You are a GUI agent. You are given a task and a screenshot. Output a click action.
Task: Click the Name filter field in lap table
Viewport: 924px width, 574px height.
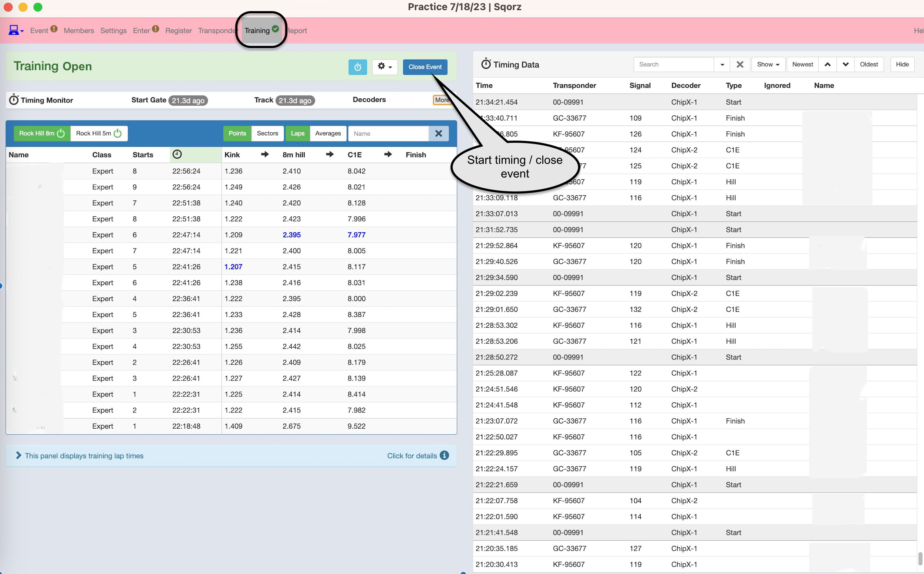point(388,134)
